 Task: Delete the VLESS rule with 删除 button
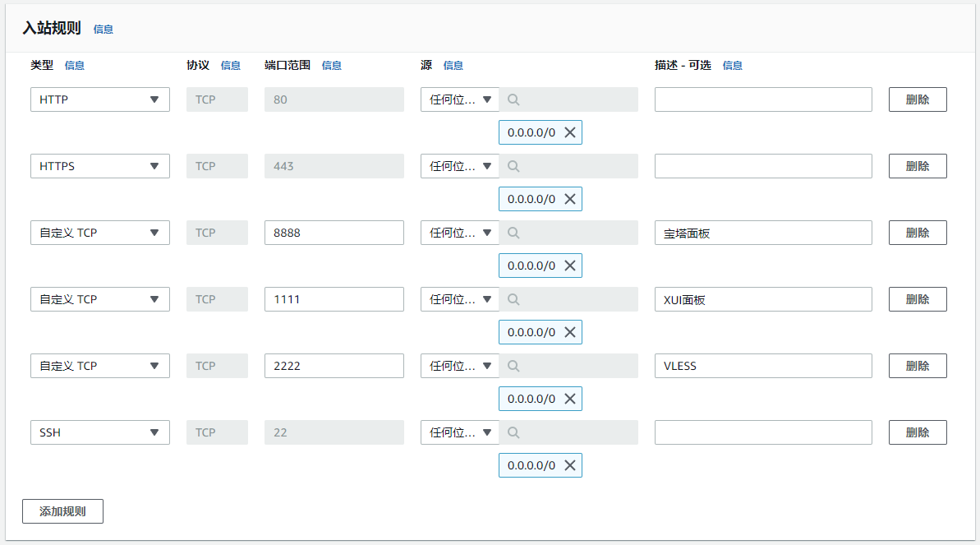[x=917, y=366]
